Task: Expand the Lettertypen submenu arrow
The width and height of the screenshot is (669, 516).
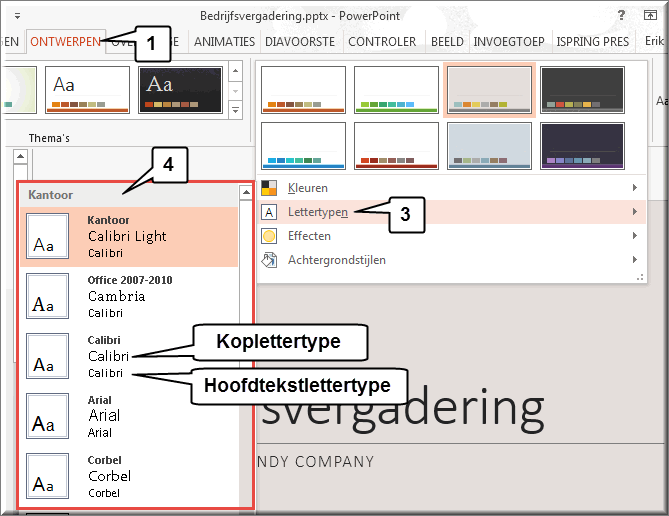Action: 635,212
